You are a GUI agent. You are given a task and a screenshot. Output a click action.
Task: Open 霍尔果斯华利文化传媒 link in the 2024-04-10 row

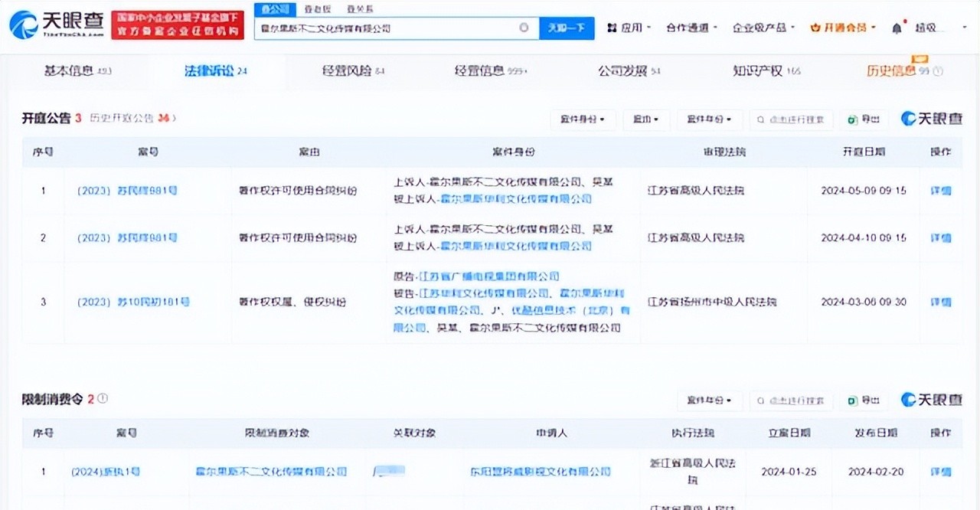[x=515, y=247]
